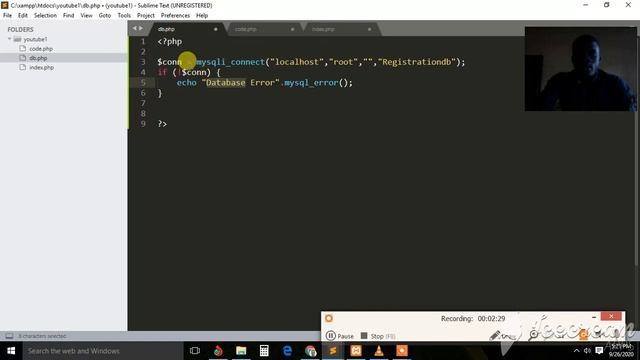The image size is (640, 360).
Task: Close the recording toolbar
Action: coord(611,316)
